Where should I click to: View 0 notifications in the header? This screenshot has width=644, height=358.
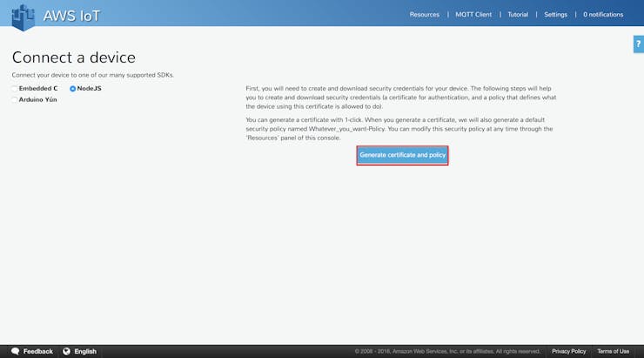point(603,15)
